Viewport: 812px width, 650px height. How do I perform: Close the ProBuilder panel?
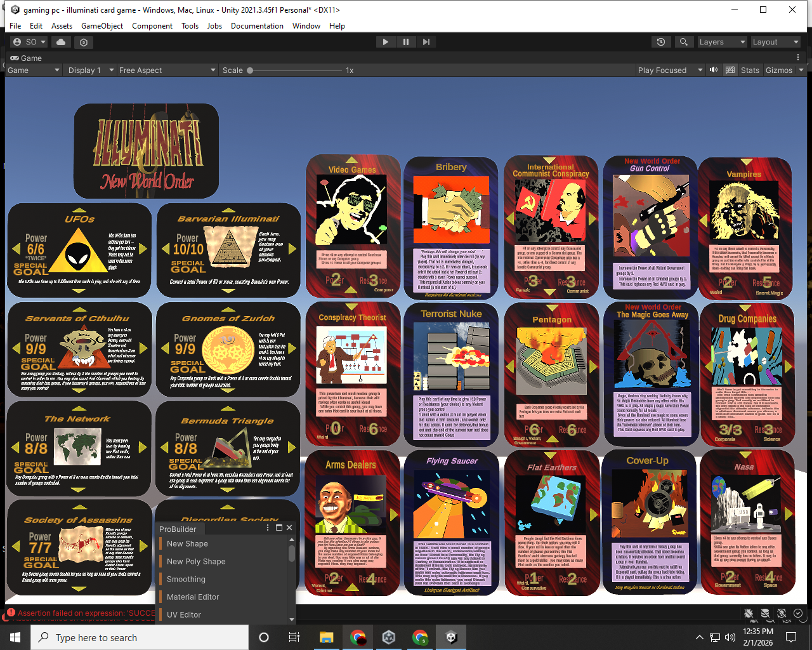[289, 527]
